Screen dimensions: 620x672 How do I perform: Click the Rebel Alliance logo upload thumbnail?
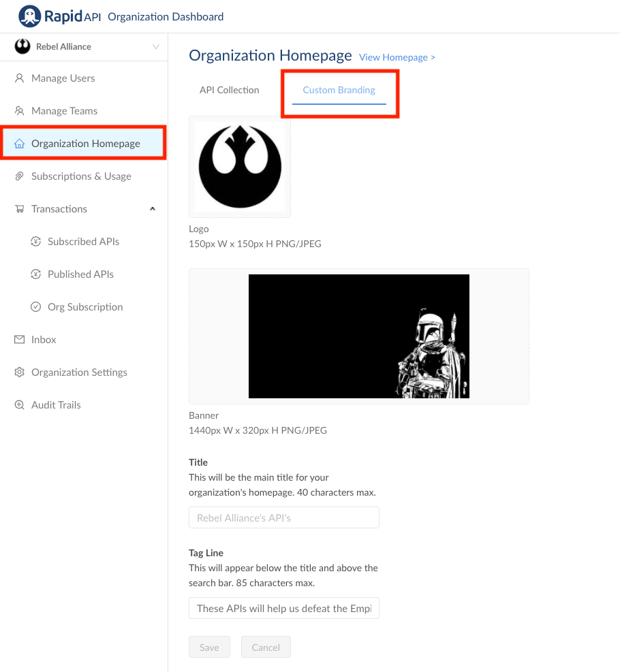(240, 167)
